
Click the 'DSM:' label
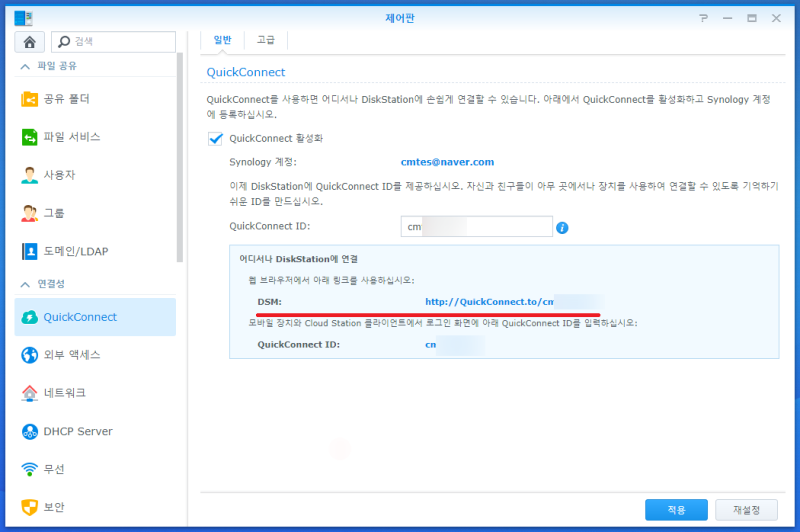point(269,302)
